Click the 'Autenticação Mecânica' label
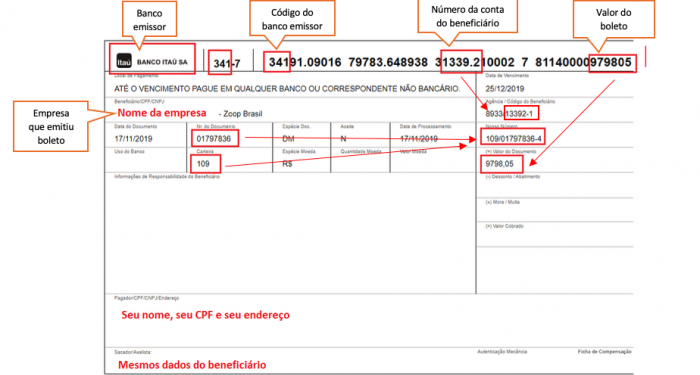This screenshot has width=700, height=375. pyautogui.click(x=502, y=351)
